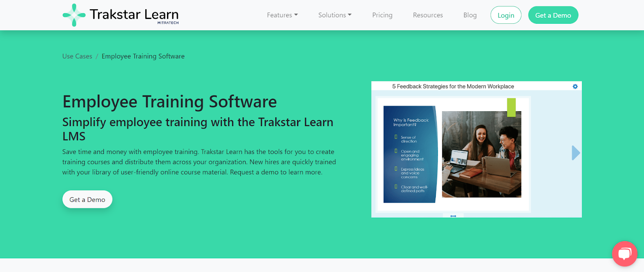Click Employee Training Software breadcrumb text
Image resolution: width=644 pixels, height=272 pixels.
point(143,56)
